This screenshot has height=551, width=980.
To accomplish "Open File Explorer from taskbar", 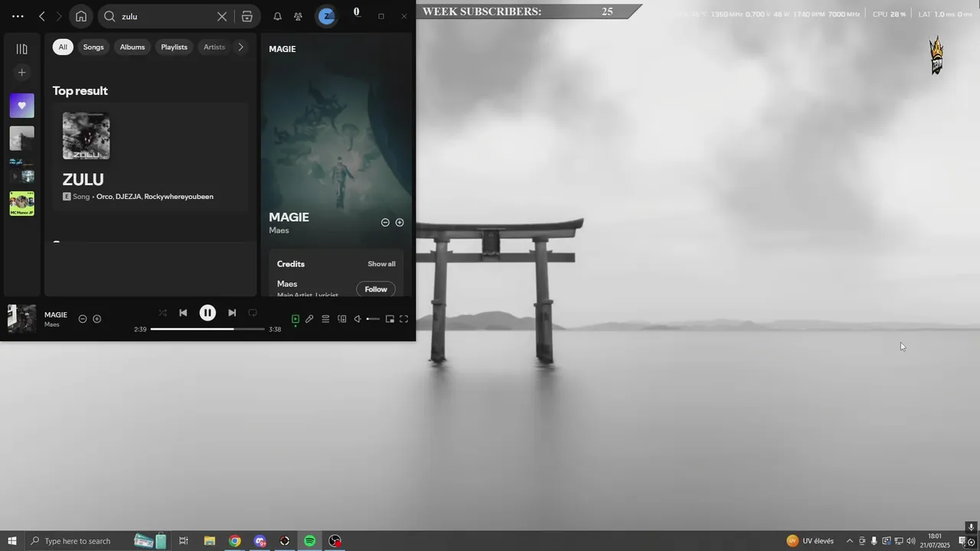I will click(209, 541).
